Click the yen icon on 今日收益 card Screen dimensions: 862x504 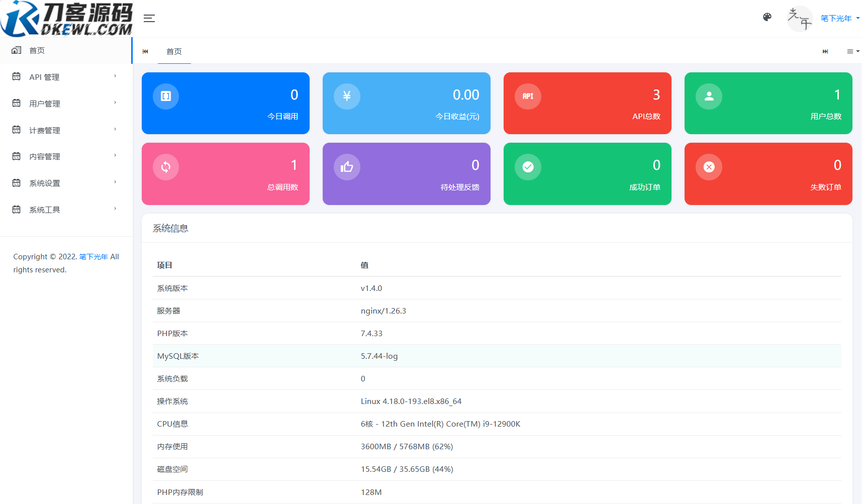click(x=346, y=96)
